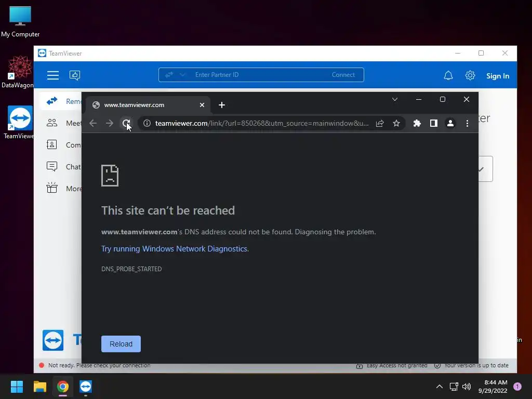This screenshot has width=532, height=399.
Task: Select My Computer desktop icon
Action: pos(20,22)
